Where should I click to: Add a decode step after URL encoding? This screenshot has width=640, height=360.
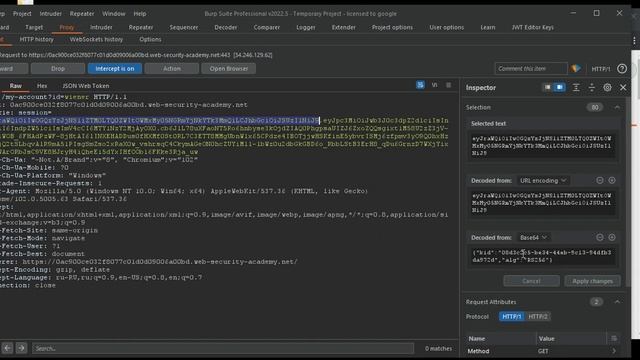(x=612, y=180)
